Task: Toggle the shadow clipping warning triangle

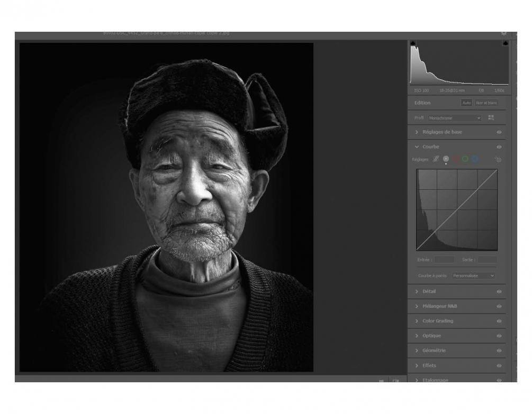Action: [x=413, y=43]
